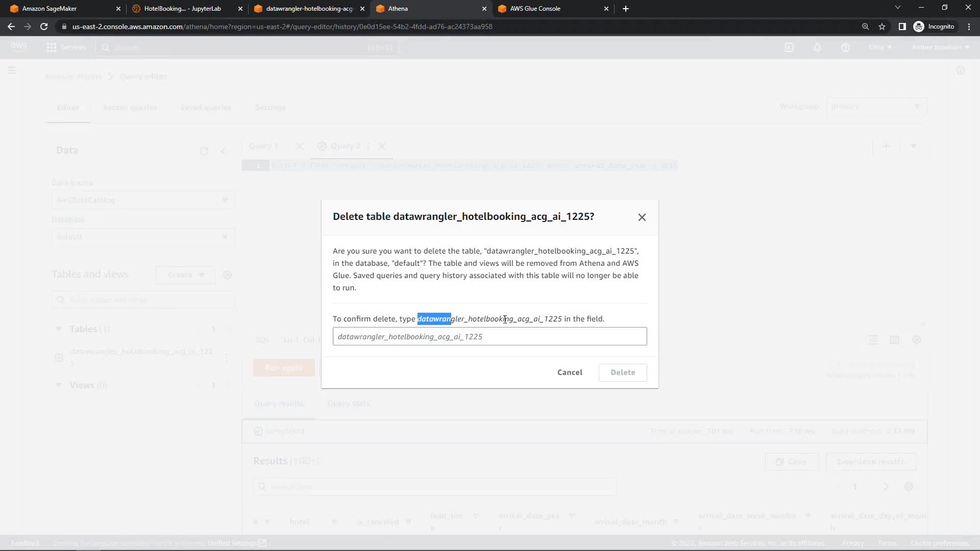
Task: Close the Athena browser tab
Action: [x=484, y=9]
